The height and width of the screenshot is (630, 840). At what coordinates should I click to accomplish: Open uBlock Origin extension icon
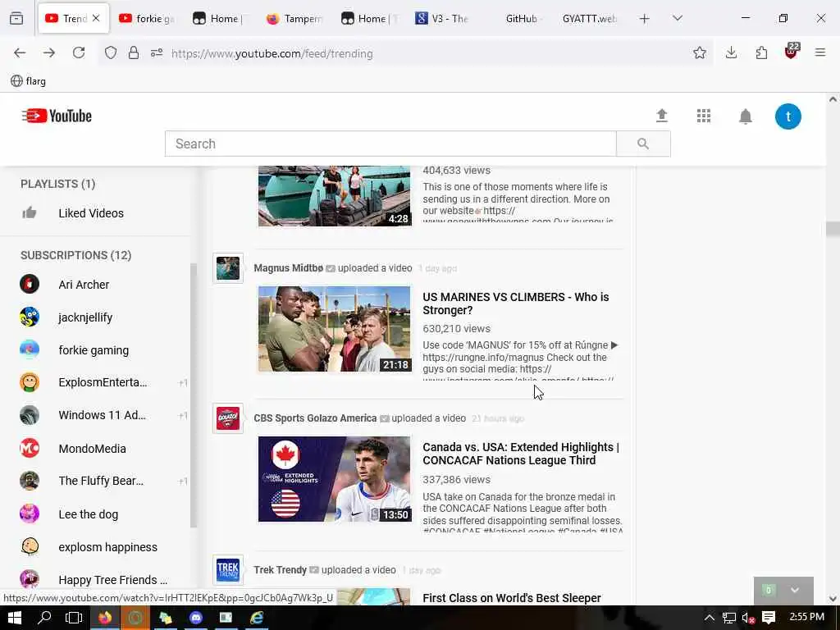click(792, 52)
